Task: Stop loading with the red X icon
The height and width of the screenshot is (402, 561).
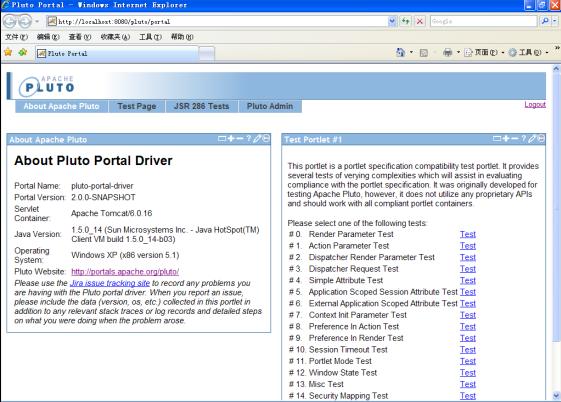Action: (x=420, y=21)
